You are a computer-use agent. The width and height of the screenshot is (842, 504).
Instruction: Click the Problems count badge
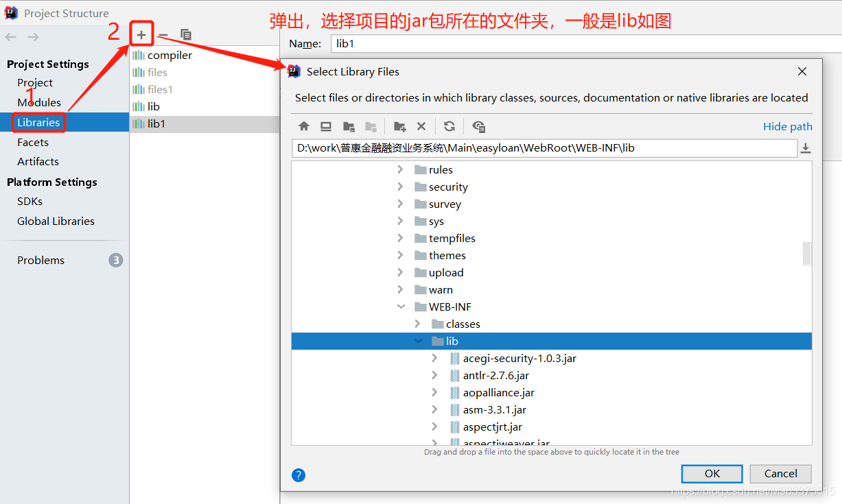116,260
